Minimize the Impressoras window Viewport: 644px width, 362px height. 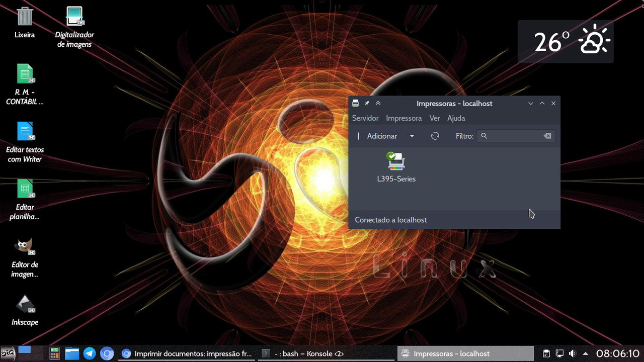coord(531,103)
